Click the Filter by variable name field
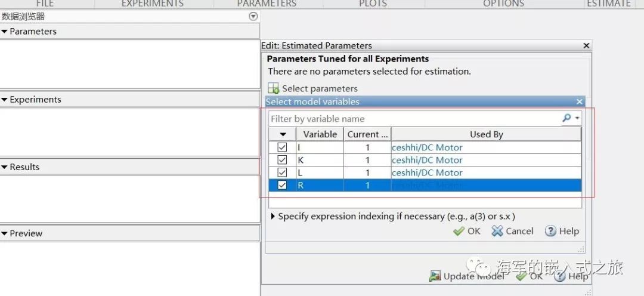The image size is (644, 296). click(411, 119)
